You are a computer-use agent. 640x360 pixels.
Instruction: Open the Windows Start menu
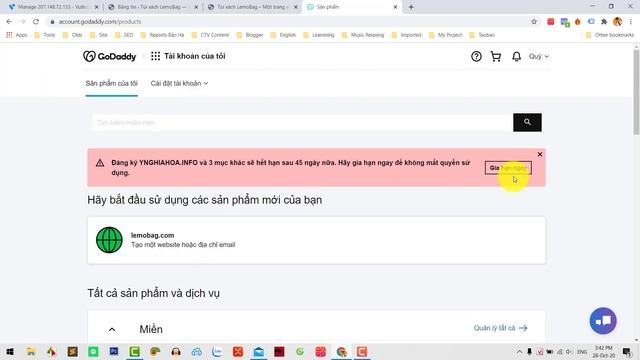pos(10,351)
